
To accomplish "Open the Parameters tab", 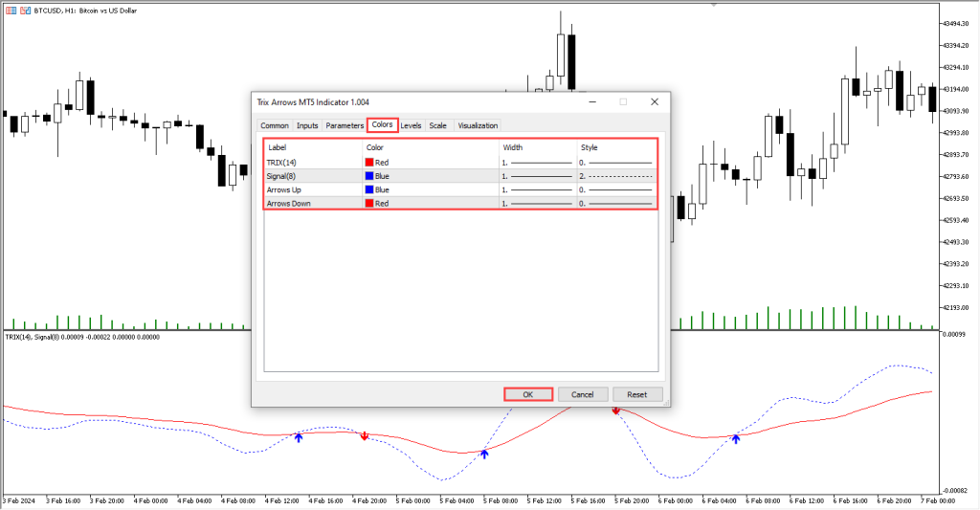I will pos(345,125).
